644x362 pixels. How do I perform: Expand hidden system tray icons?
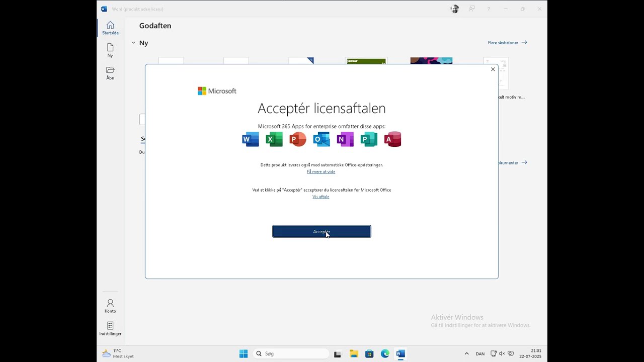466,353
